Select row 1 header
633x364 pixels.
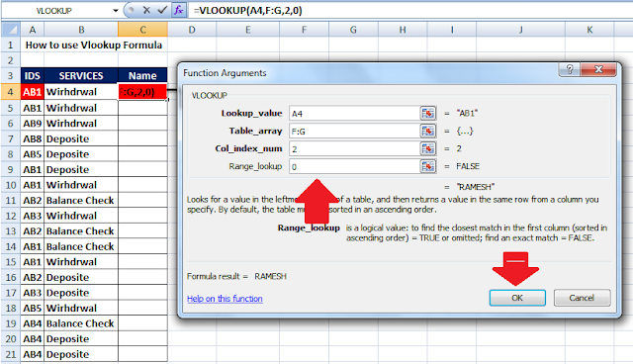point(11,45)
